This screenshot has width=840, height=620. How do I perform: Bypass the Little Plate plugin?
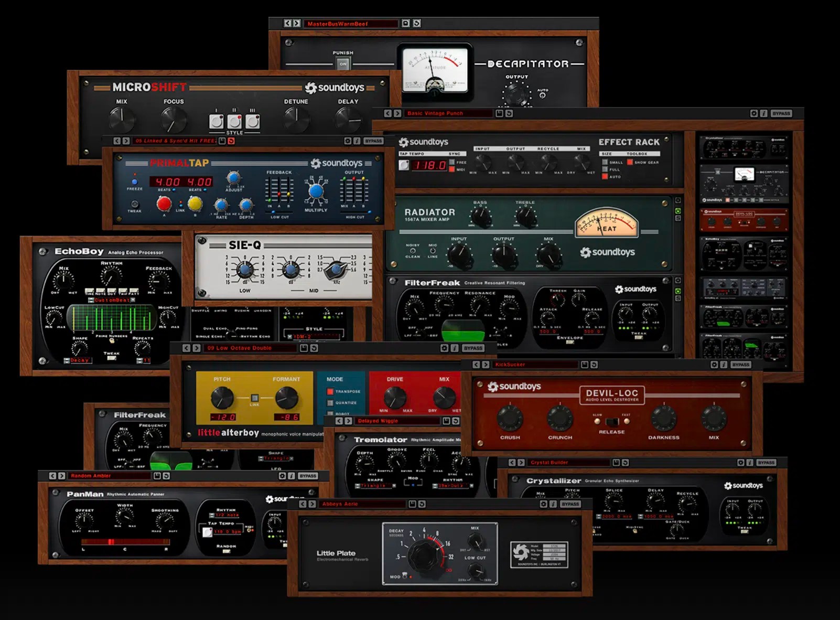click(x=570, y=504)
